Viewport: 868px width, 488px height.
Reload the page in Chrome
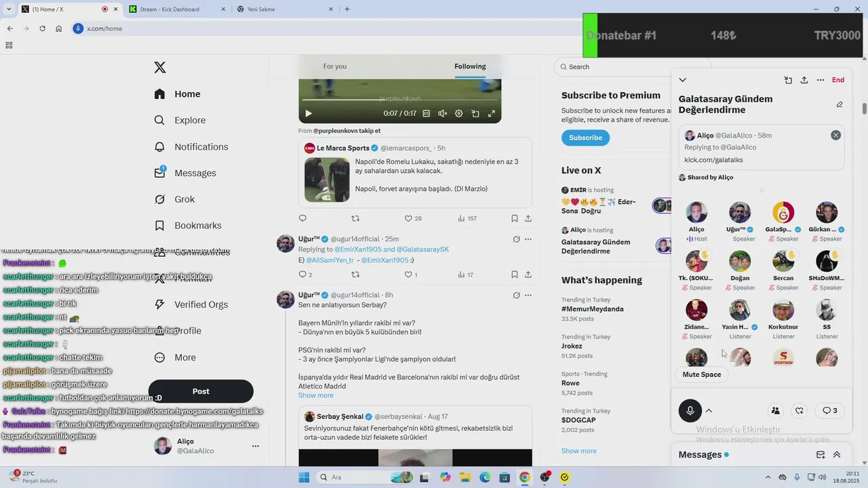(42, 28)
